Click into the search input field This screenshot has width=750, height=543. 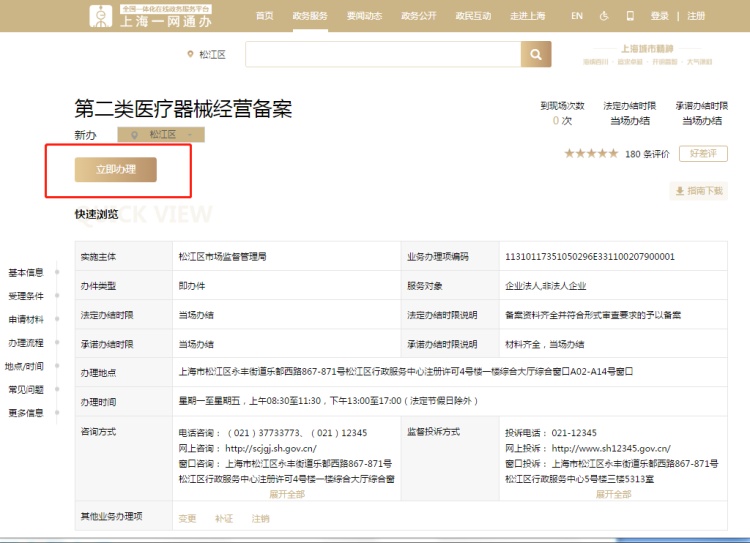(x=383, y=54)
